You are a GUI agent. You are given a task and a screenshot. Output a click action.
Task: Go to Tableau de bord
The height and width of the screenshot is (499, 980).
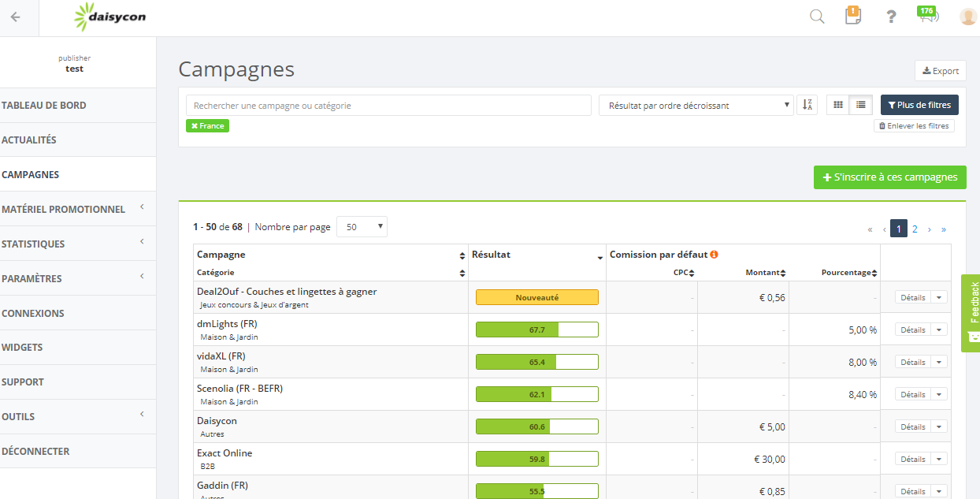click(78, 105)
